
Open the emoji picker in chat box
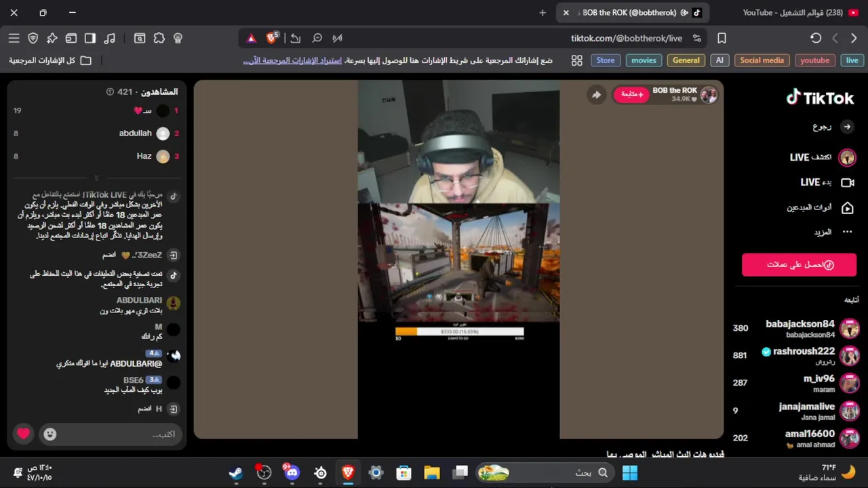click(50, 434)
